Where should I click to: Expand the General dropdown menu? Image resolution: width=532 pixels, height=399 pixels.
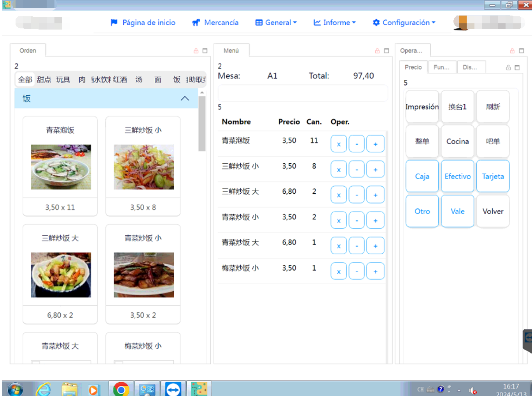click(x=276, y=23)
